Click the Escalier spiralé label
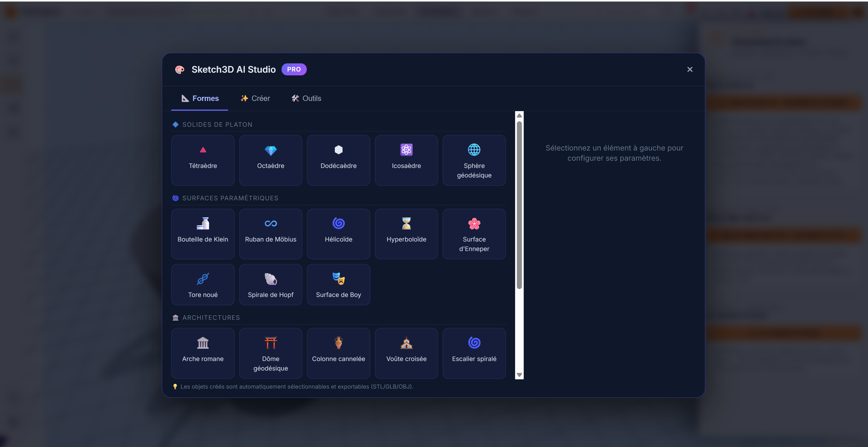 (x=474, y=359)
